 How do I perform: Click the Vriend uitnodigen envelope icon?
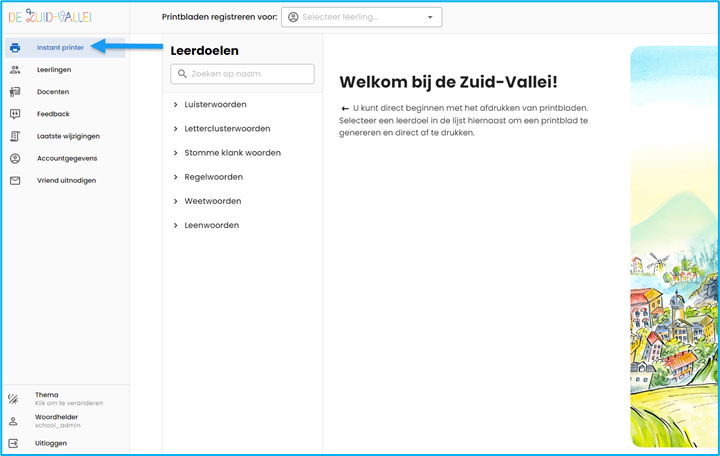tap(15, 181)
